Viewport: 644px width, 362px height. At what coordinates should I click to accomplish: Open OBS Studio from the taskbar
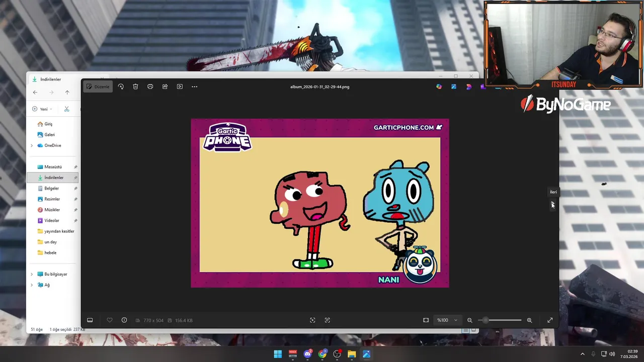337,354
